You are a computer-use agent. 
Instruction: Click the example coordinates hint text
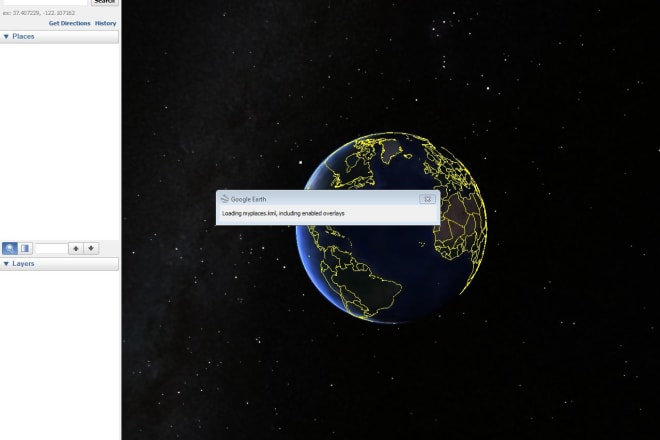(39, 13)
